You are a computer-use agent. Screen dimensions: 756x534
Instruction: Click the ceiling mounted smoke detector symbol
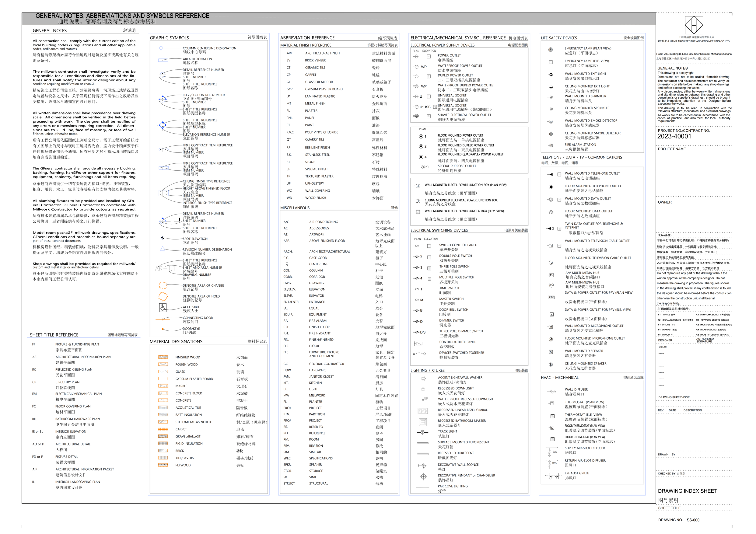(x=551, y=134)
